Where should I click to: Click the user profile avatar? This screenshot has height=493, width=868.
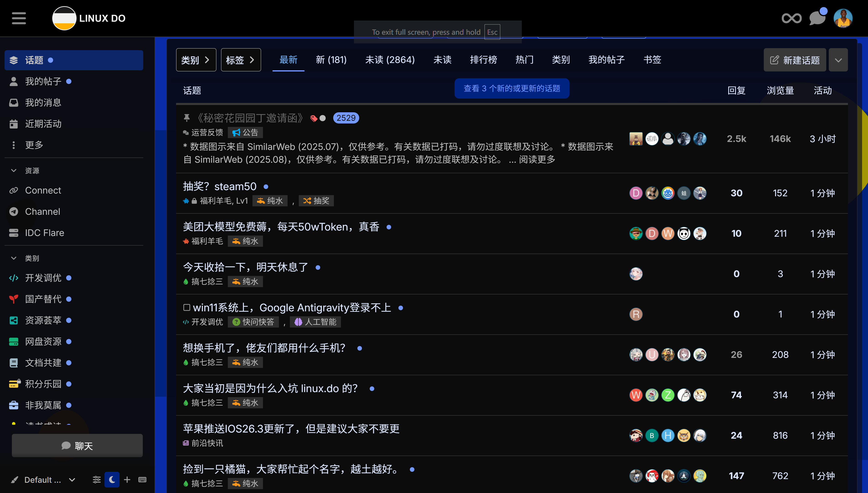coord(843,18)
